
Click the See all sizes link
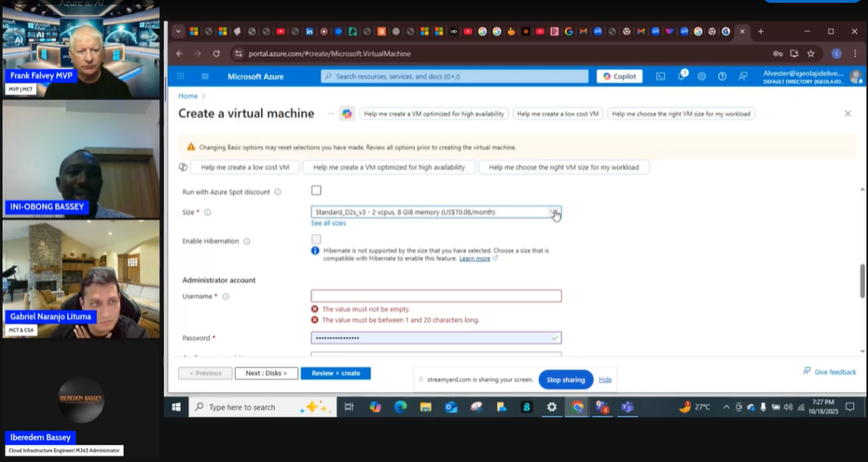coord(328,224)
